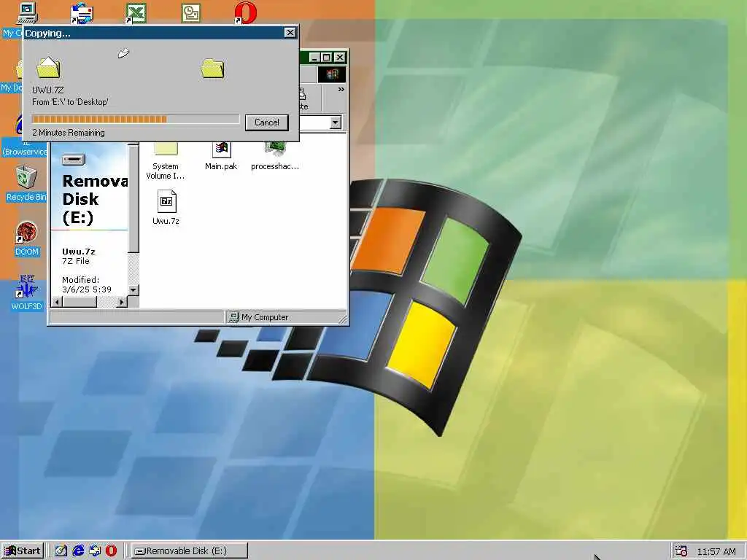Select the System Volume Information folder
This screenshot has width=747, height=560.
166,149
